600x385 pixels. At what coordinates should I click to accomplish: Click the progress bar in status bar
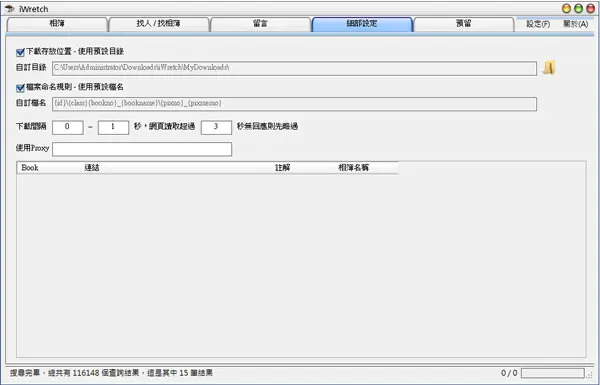point(553,373)
